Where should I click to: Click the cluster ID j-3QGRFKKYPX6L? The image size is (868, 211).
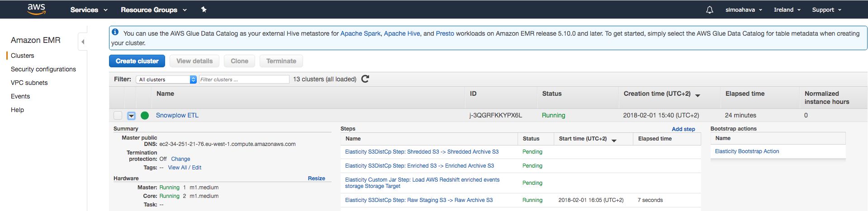[x=496, y=115]
